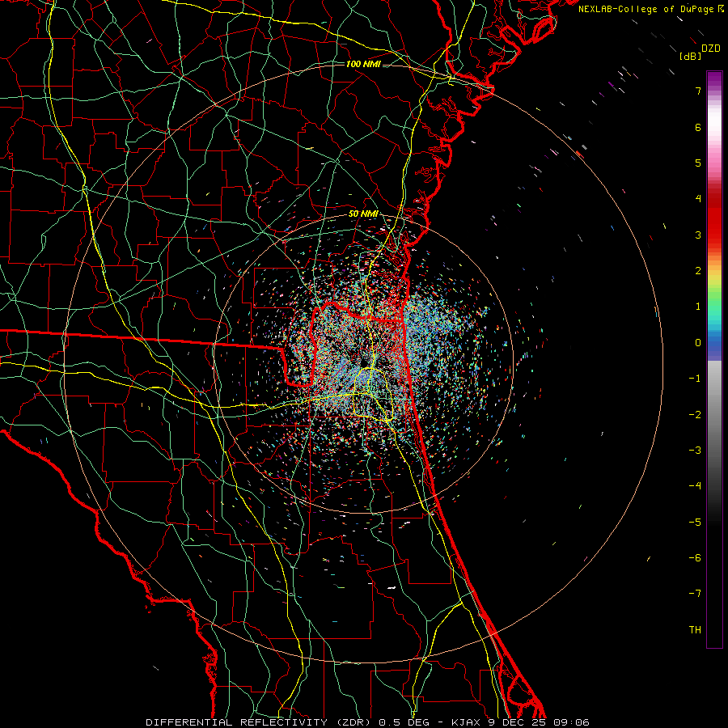Screen dimensions: 728x728
Task: Click the -3 value on color scale
Action: [x=695, y=451]
